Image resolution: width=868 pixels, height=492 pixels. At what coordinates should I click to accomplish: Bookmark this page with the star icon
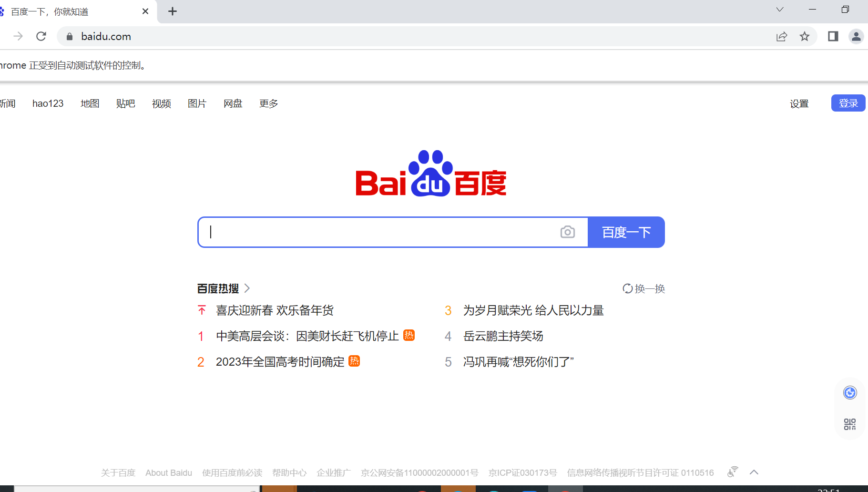pos(805,36)
